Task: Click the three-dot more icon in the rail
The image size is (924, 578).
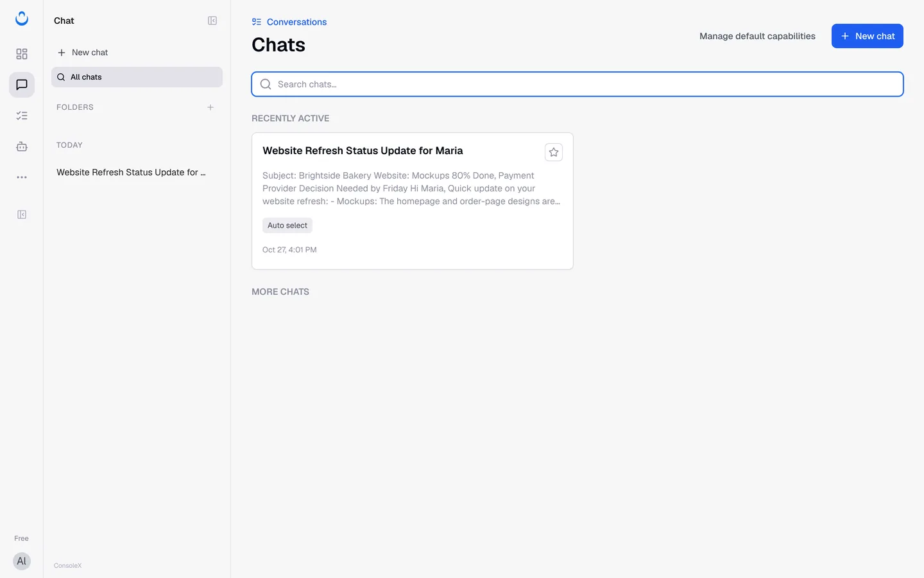Action: coord(22,177)
